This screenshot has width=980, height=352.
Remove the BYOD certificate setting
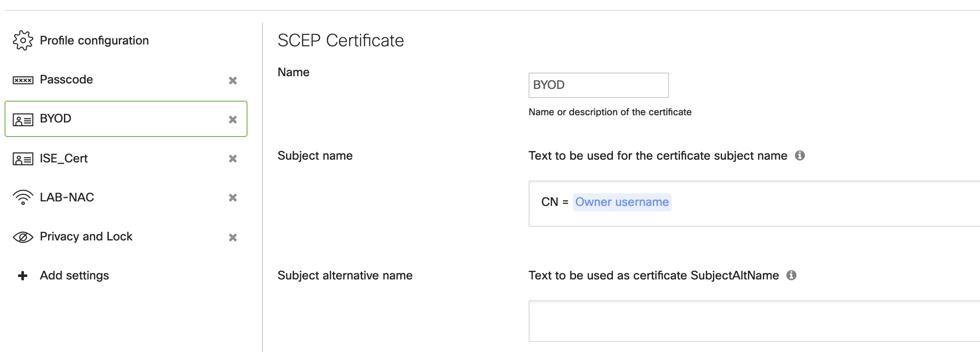(x=233, y=119)
